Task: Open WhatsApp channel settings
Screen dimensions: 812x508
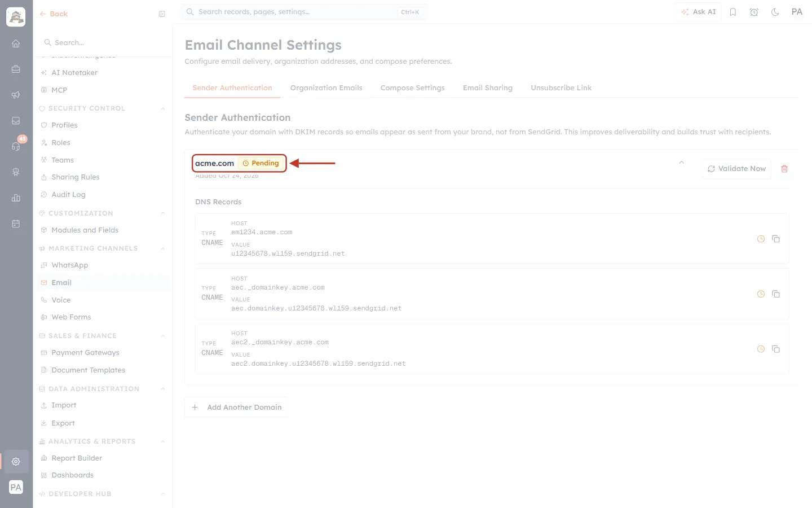Action: 69,265
